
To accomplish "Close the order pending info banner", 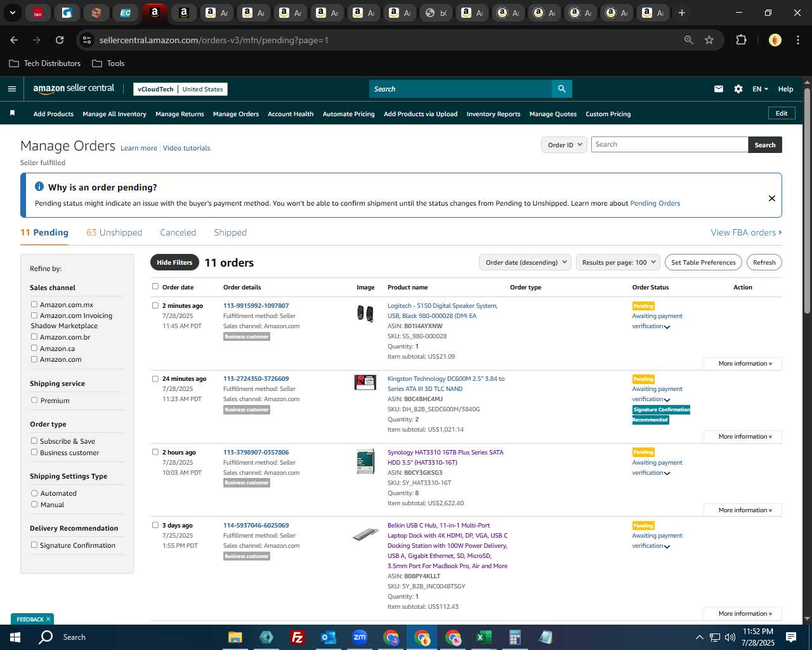I will pos(772,198).
